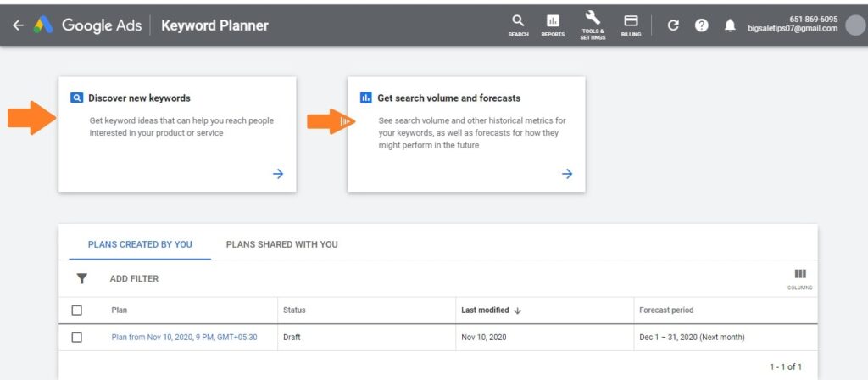
Task: Click the account number 651-869-6095
Action: pos(814,20)
